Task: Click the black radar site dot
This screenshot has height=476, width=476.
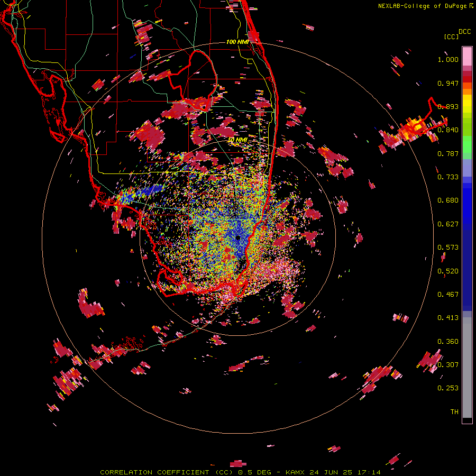Action: point(238,237)
